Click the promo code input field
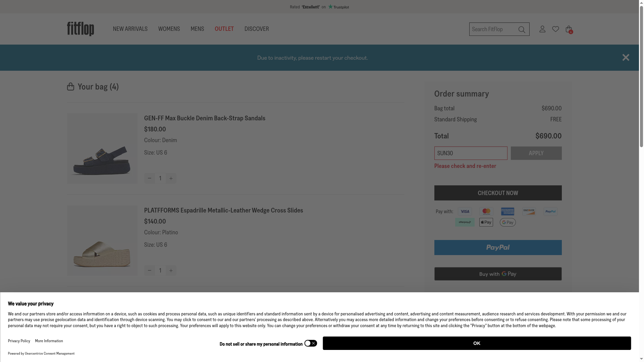This screenshot has height=362, width=644. (x=471, y=153)
